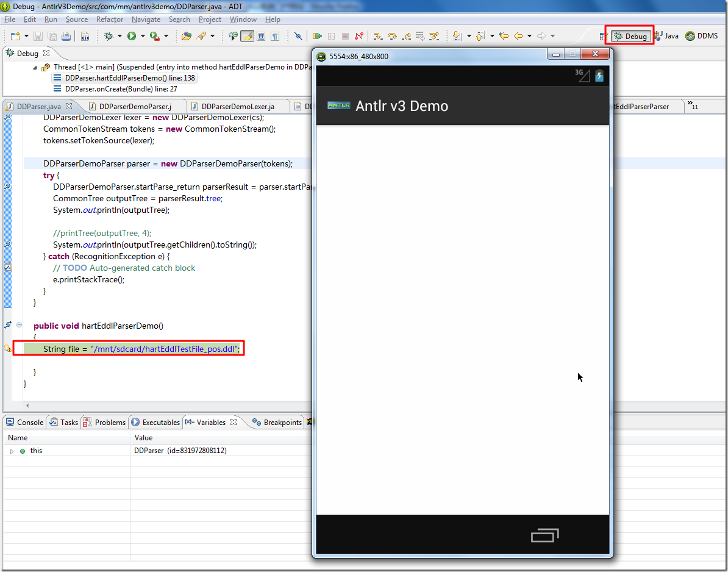Click the Suspend debug icon
The height and width of the screenshot is (572, 728).
[332, 36]
